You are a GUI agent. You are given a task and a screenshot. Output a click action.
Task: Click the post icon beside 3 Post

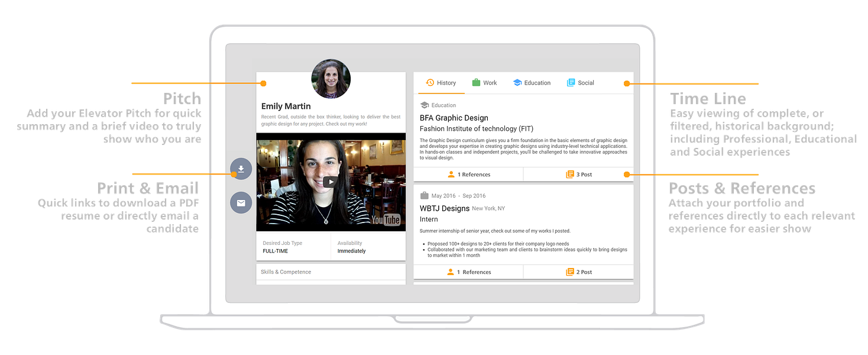tap(570, 175)
